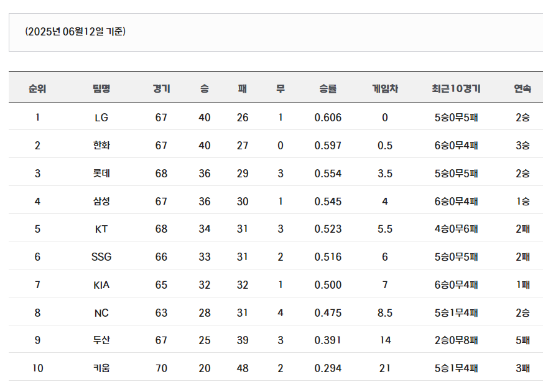Select the 롯데 team name

101,174
